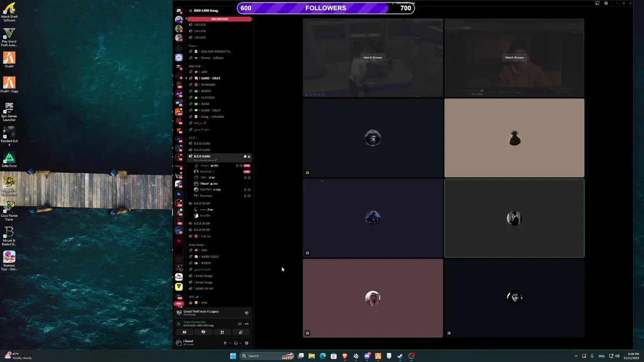This screenshot has height=362, width=644.
Task: Open the yellow server icon in sidebar
Action: point(179,287)
